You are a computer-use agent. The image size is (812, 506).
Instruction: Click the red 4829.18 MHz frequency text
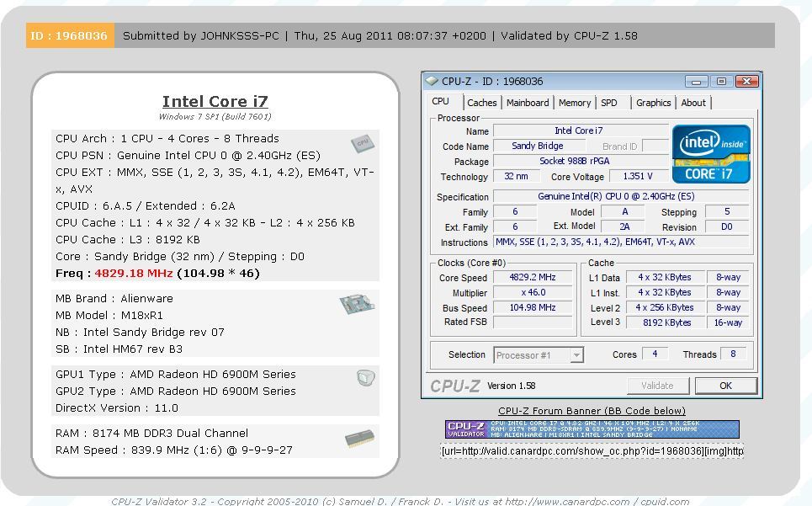click(134, 273)
